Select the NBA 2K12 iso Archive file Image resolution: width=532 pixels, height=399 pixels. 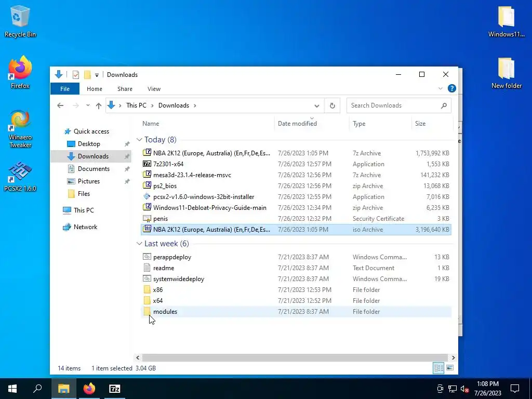(296, 230)
